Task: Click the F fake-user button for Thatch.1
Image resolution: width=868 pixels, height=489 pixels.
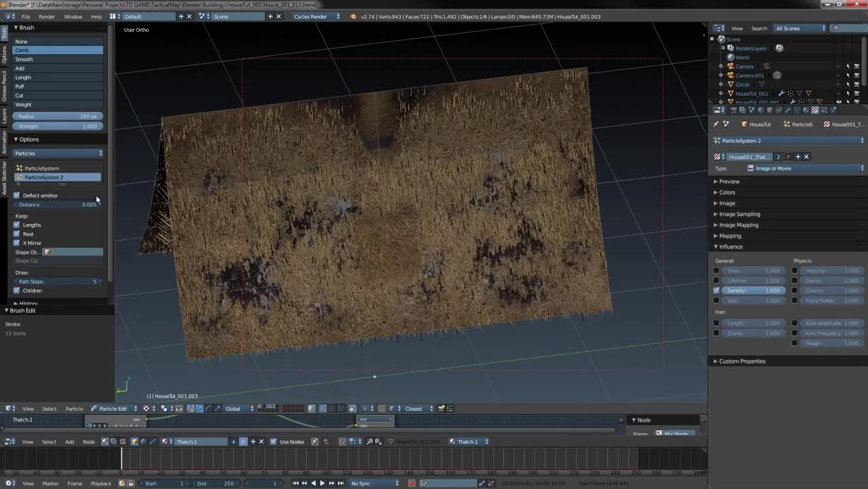Action: [x=244, y=441]
